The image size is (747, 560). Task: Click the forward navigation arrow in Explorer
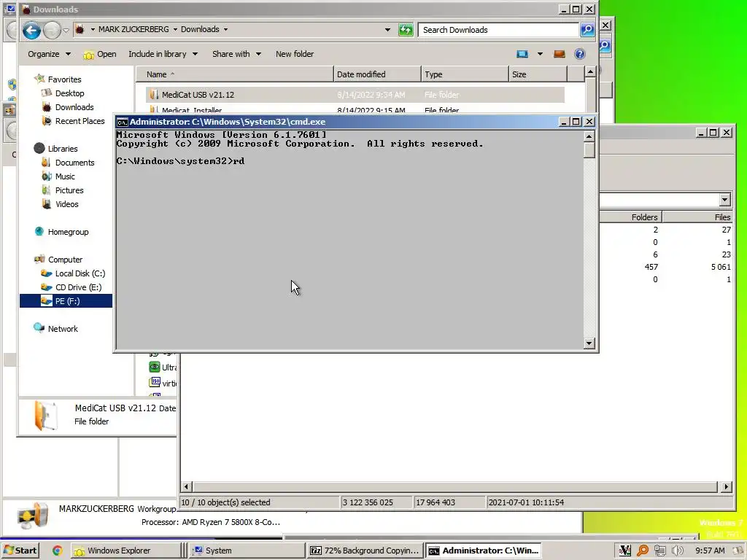(52, 31)
